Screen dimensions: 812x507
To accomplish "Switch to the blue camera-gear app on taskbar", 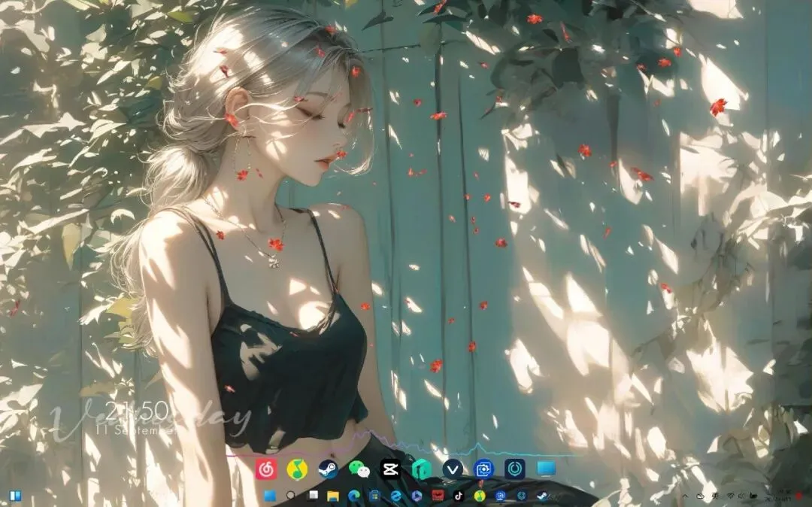I will [501, 496].
